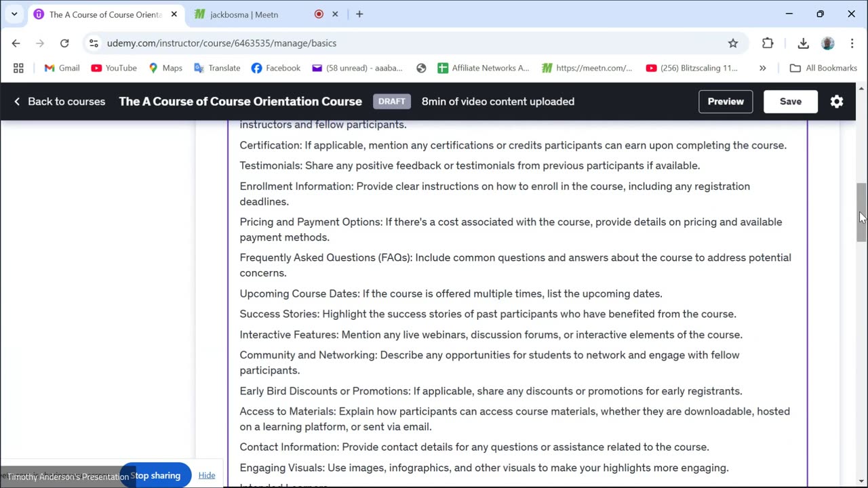Open the Facebook bookmark
868x488 pixels.
pyautogui.click(x=275, y=68)
